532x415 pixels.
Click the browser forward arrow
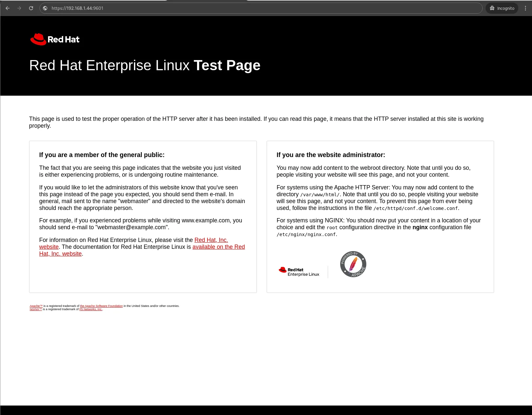(19, 8)
